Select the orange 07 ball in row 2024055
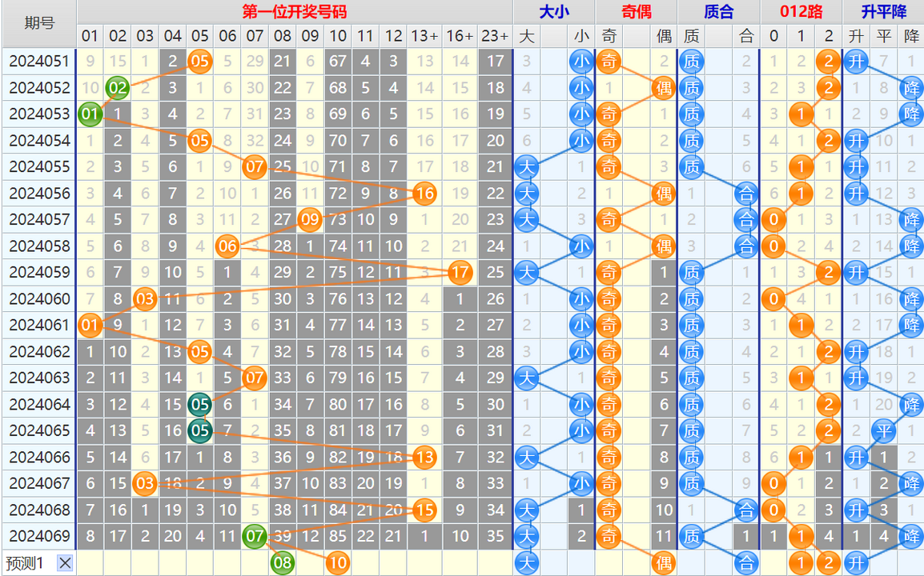 pyautogui.click(x=255, y=166)
